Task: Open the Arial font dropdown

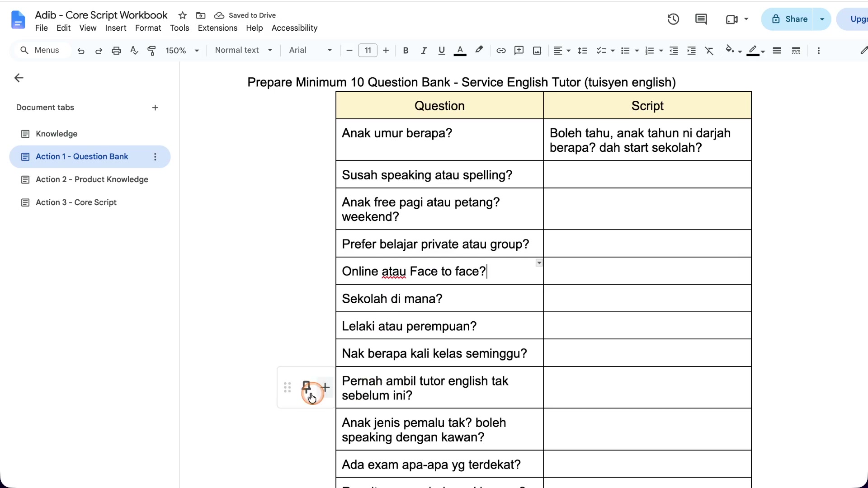Action: [311, 50]
